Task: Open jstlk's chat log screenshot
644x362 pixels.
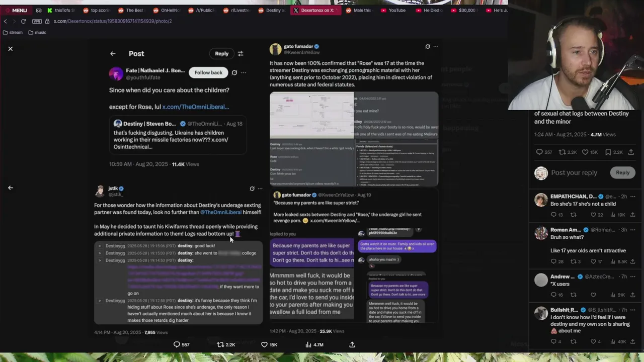Action: 178,283
